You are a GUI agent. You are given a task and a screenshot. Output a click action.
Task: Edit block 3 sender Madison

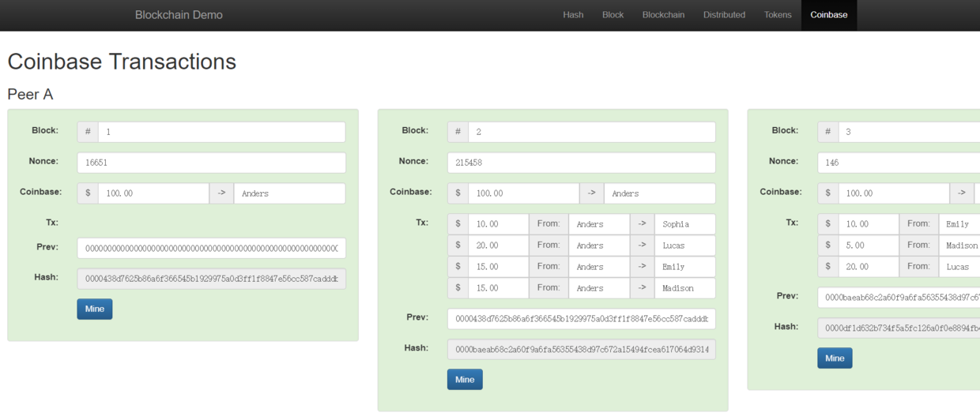point(959,246)
